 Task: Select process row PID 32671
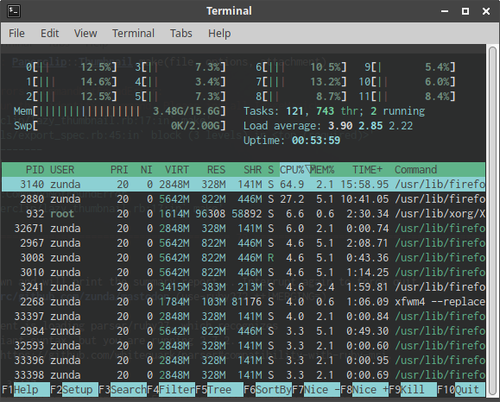(243, 228)
